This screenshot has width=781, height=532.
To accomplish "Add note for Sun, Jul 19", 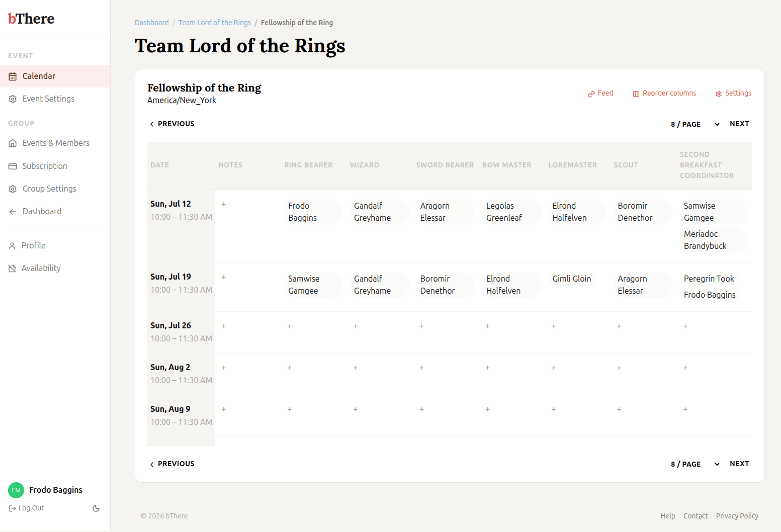I will click(x=224, y=277).
